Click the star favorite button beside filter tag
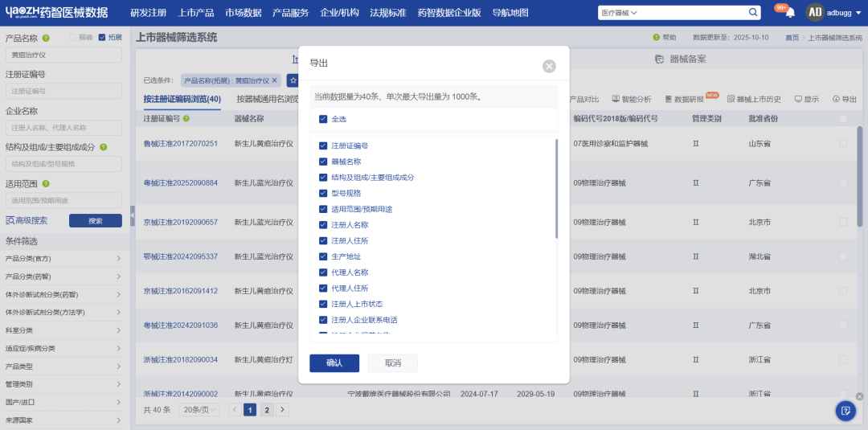This screenshot has width=868, height=430. (x=293, y=80)
